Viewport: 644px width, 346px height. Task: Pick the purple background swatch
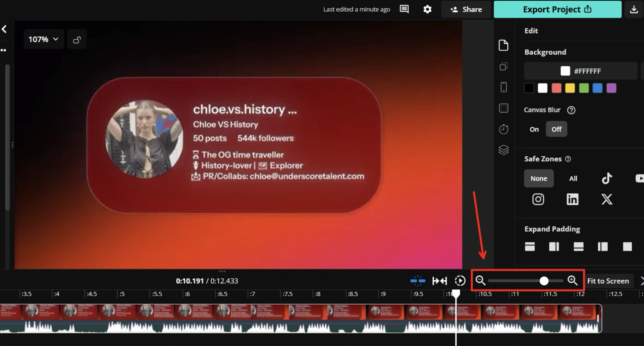tap(611, 88)
